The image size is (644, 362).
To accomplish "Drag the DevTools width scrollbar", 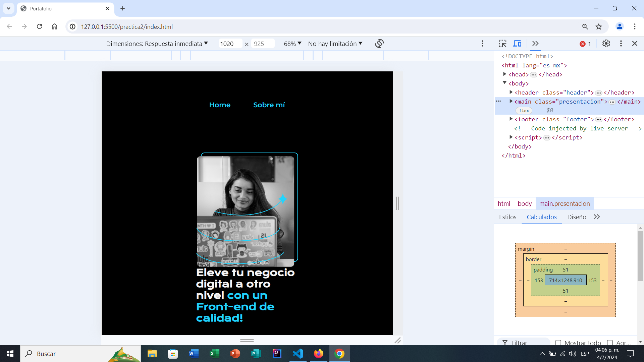I will point(398,203).
